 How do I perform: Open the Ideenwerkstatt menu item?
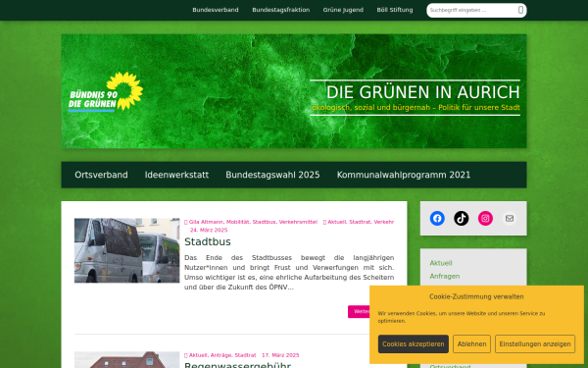[x=176, y=175]
